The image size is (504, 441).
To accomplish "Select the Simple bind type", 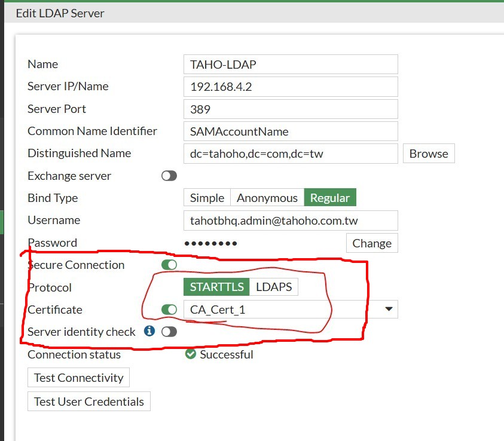I will click(x=207, y=198).
